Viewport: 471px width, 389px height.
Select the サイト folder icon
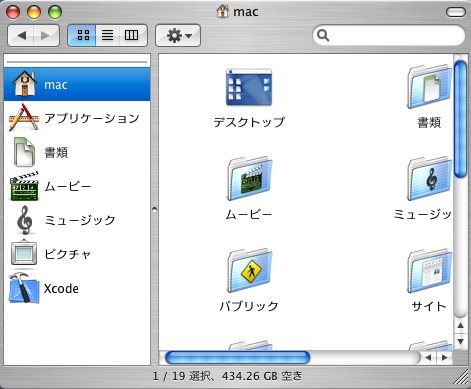(430, 270)
